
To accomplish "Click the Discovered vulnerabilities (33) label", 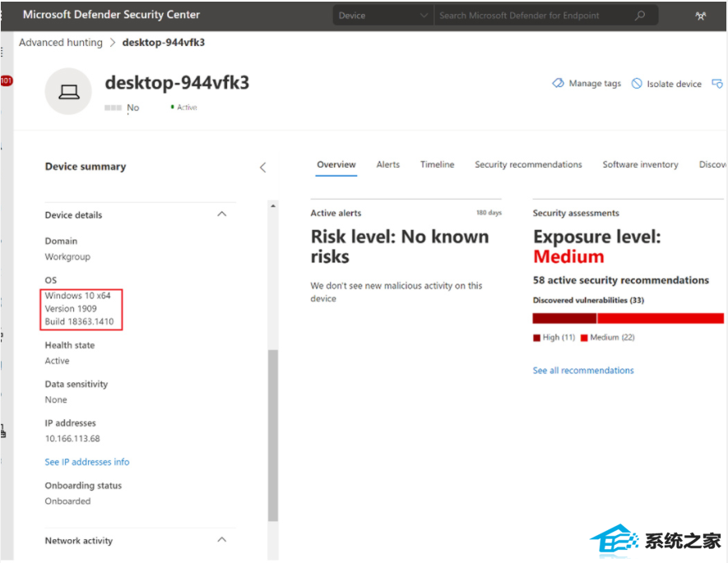I will coord(588,301).
